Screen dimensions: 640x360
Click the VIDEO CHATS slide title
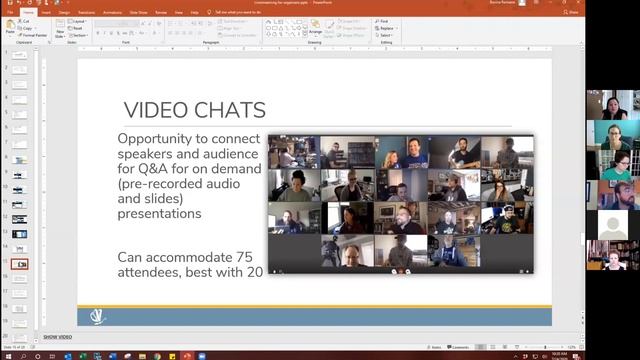(195, 110)
